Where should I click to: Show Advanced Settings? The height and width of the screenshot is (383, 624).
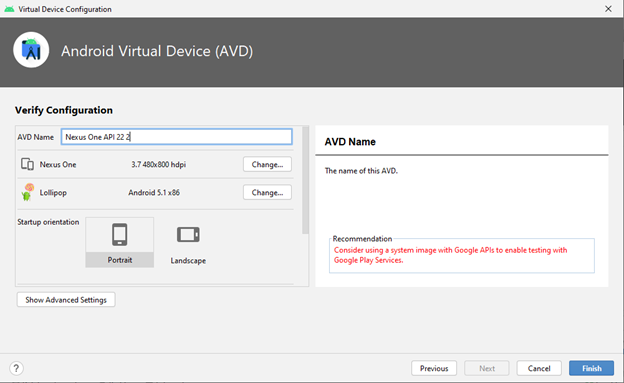(x=66, y=300)
